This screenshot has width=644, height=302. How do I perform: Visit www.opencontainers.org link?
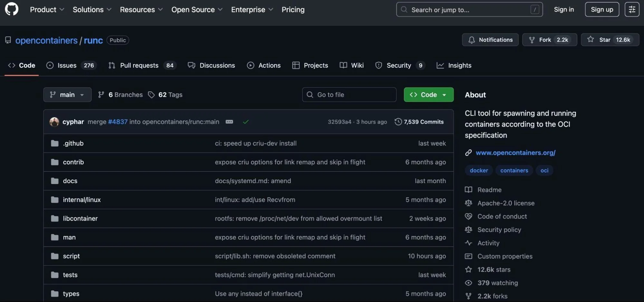(515, 153)
